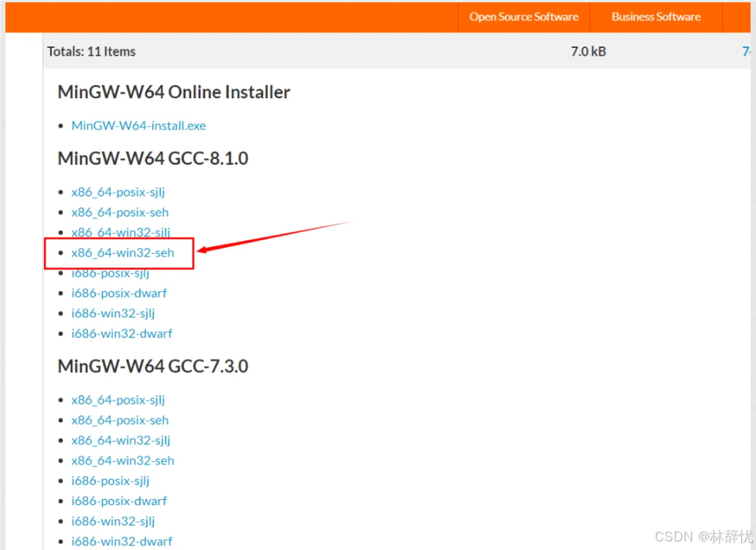The width and height of the screenshot is (756, 550).
Task: Open GCC-8.1.0 i686-posix-sjlj link
Action: coord(111,273)
